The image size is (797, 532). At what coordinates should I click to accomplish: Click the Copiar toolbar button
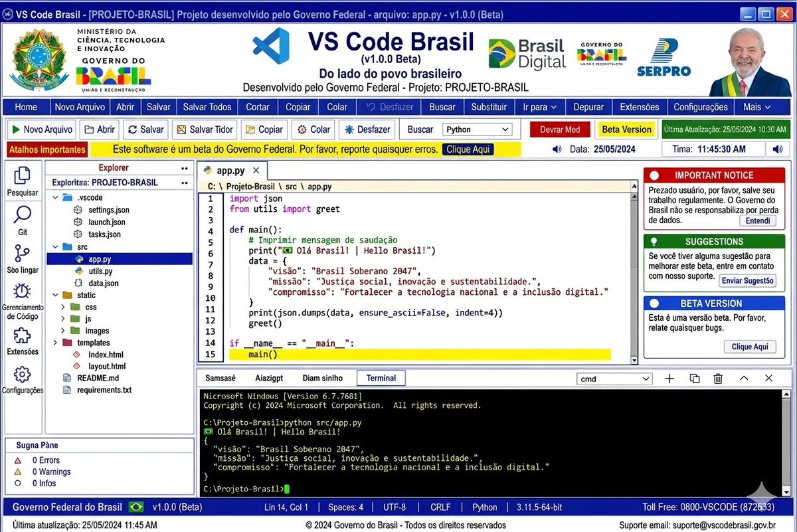pyautogui.click(x=264, y=130)
